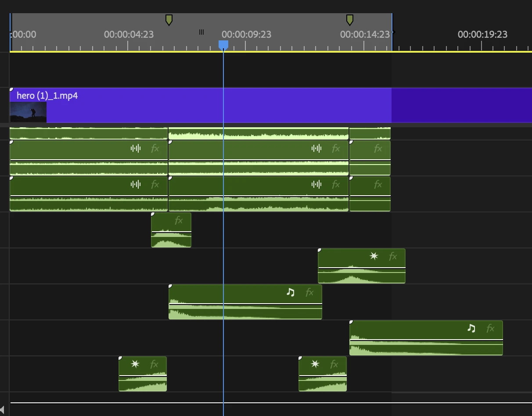Click fx badge on middle clip, upper dialogue track
The width and height of the screenshot is (532, 416).
click(336, 148)
